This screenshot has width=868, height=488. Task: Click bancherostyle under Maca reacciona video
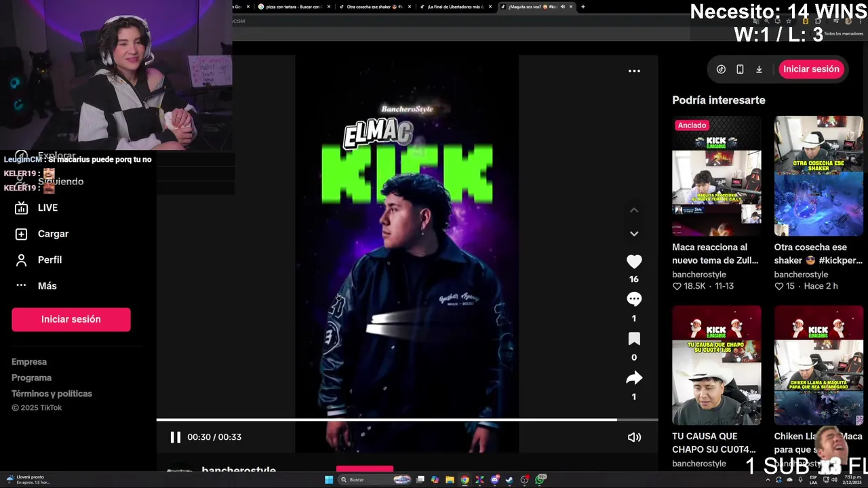699,274
